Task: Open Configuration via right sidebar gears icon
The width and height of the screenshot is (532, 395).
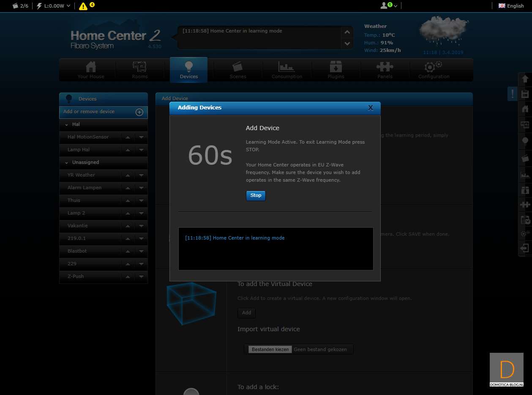Action: tap(525, 233)
